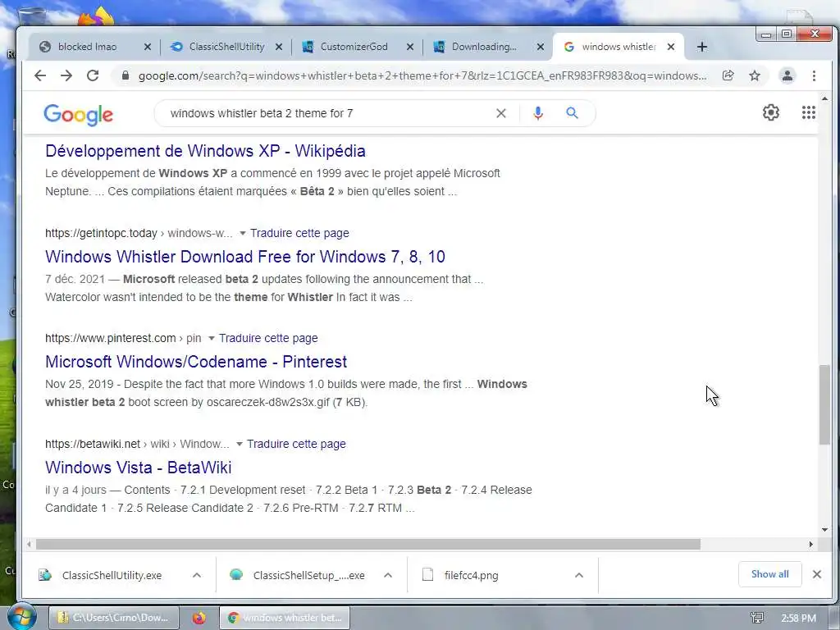The height and width of the screenshot is (630, 840).
Task: Click the https://getintopc.today URL text
Action: coord(101,233)
